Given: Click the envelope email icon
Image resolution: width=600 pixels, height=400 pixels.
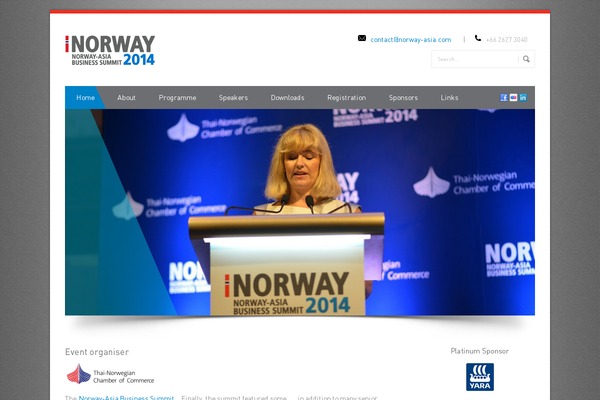Looking at the screenshot, I should 362,38.
